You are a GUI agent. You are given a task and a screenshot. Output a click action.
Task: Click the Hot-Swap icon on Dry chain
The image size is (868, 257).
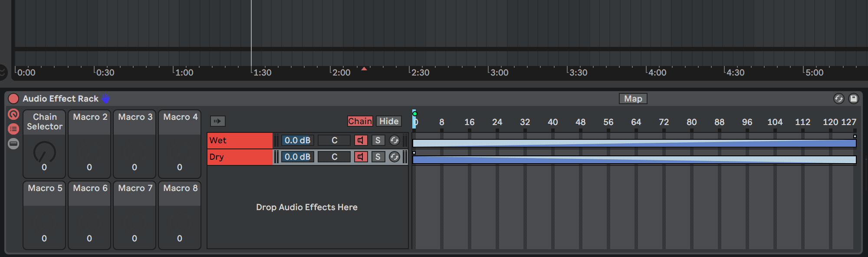click(x=394, y=157)
